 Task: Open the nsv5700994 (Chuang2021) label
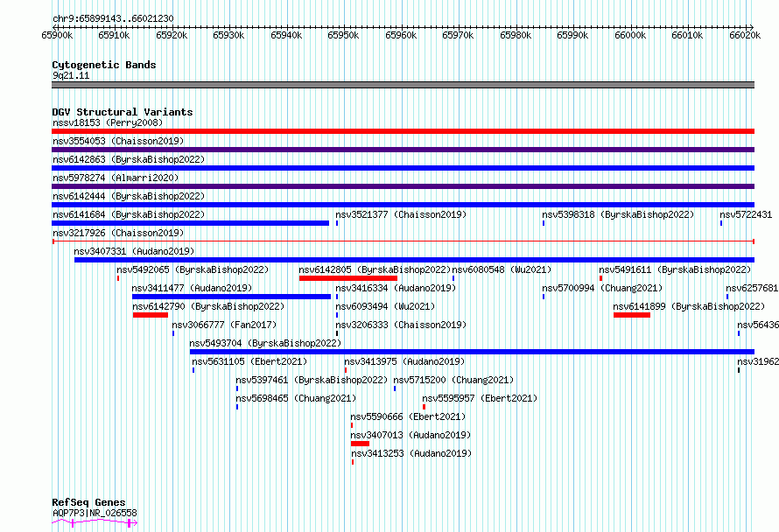(602, 288)
